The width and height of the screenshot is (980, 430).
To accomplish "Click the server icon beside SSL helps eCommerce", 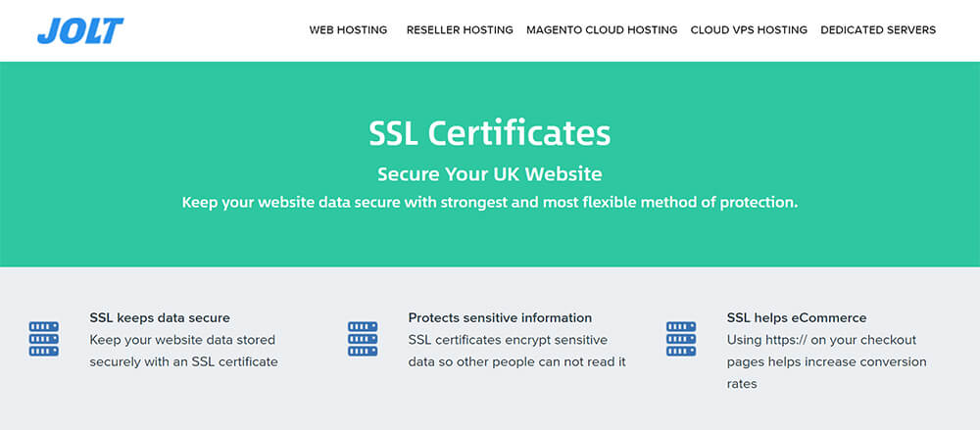I will [x=681, y=339].
